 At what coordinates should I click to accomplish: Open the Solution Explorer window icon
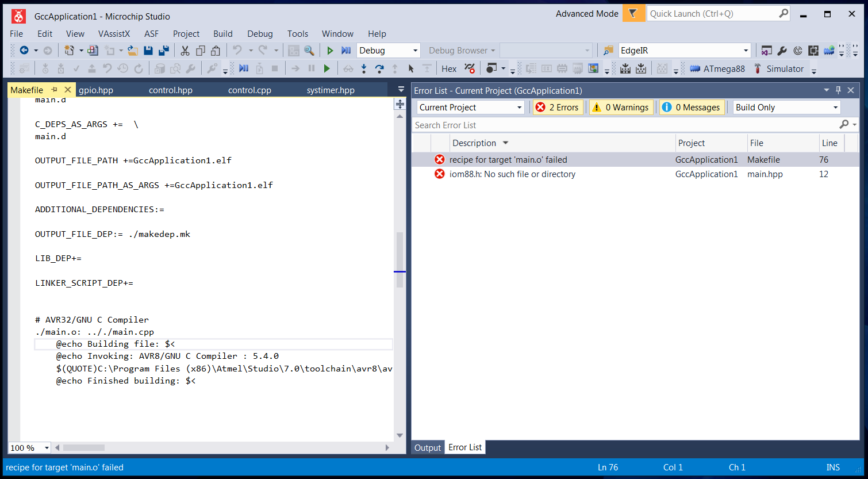click(766, 51)
